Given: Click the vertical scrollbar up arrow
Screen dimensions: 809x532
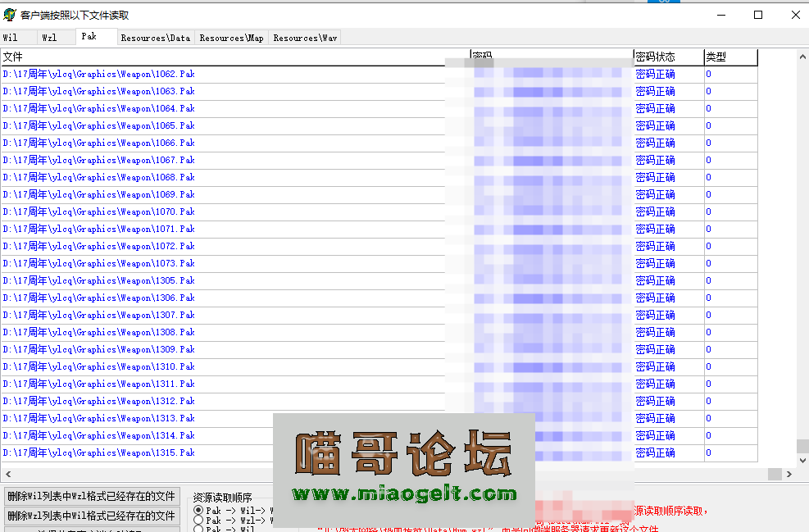Looking at the screenshot, I should click(x=801, y=56).
